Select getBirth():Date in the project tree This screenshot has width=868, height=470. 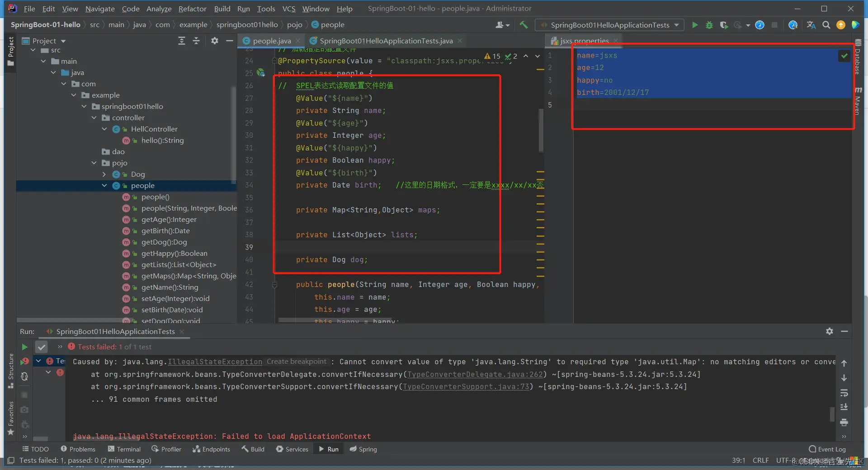pos(165,231)
